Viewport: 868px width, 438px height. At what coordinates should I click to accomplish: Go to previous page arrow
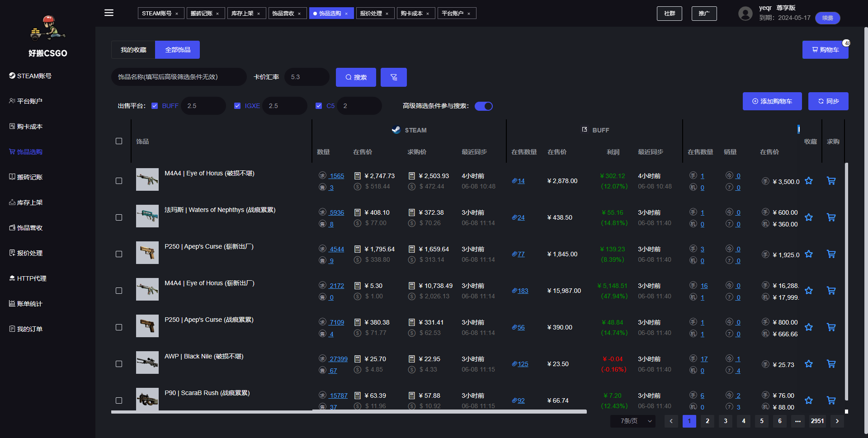(x=671, y=421)
